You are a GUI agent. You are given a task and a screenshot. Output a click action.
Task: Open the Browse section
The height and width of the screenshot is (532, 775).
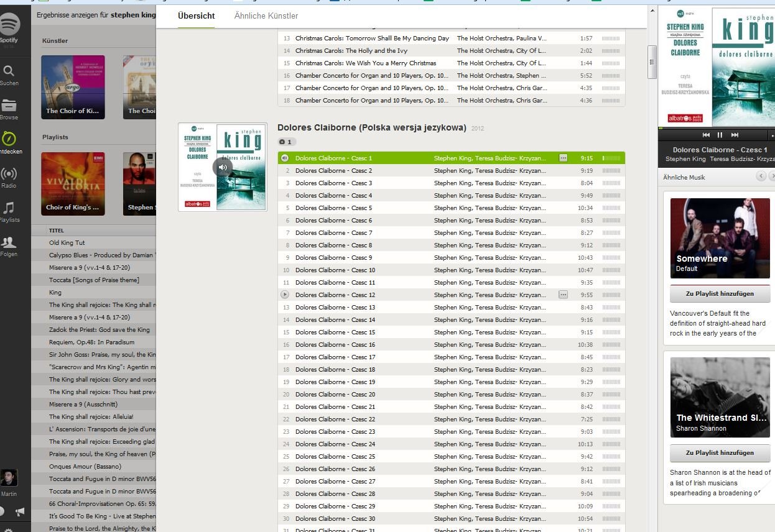click(x=9, y=109)
